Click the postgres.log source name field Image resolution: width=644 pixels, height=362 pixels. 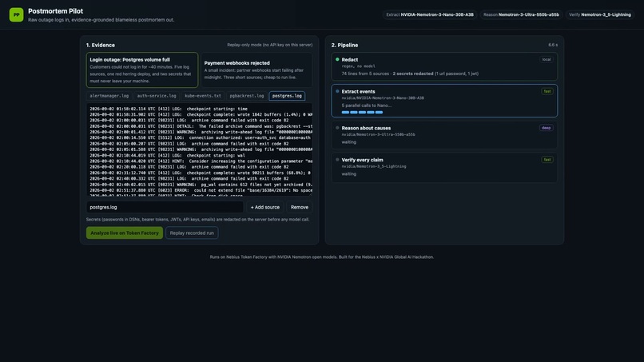click(165, 207)
